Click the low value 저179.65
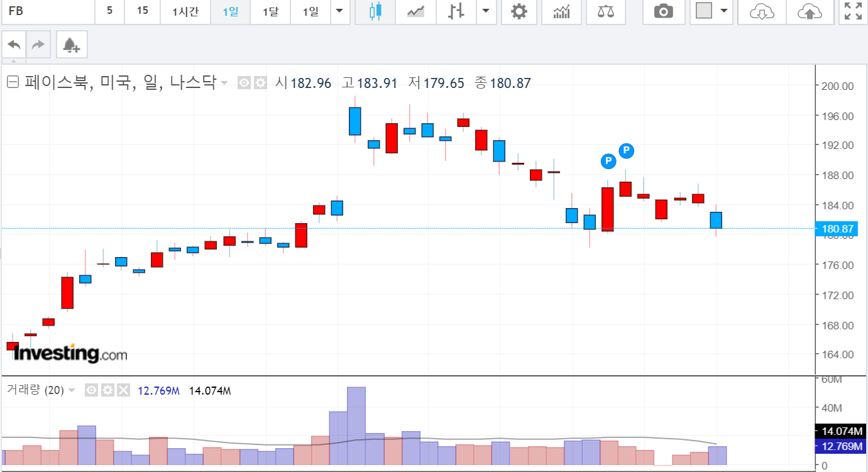This screenshot has width=868, height=472. 436,83
